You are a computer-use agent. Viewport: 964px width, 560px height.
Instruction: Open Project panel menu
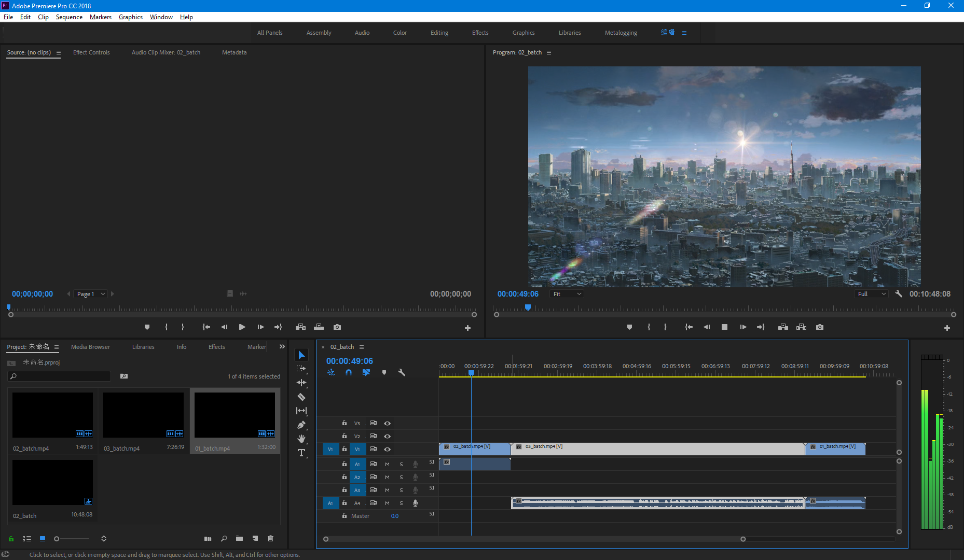point(57,347)
